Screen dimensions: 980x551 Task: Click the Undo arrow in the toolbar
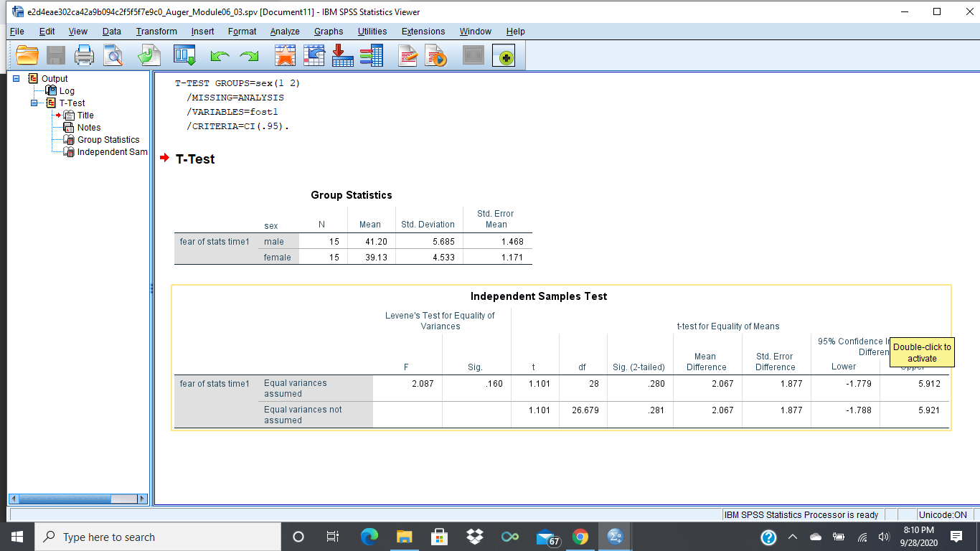(x=220, y=55)
